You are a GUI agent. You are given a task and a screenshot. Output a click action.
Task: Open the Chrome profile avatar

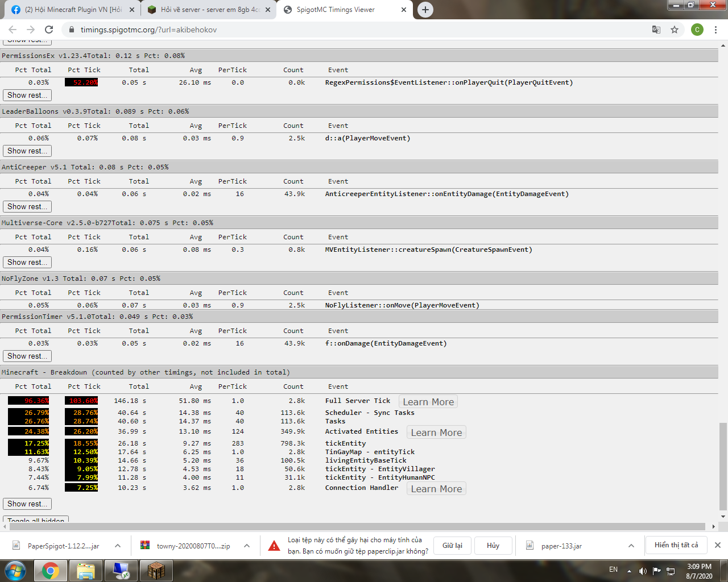click(x=697, y=30)
